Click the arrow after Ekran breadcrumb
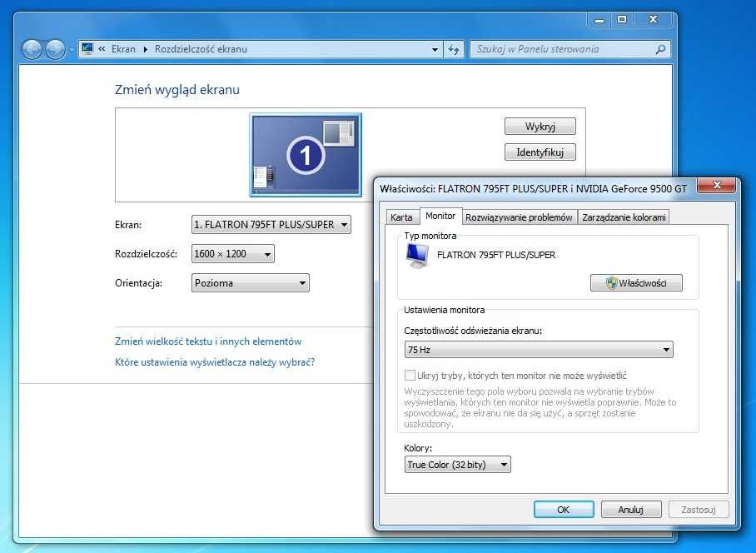756x553 pixels. [145, 49]
